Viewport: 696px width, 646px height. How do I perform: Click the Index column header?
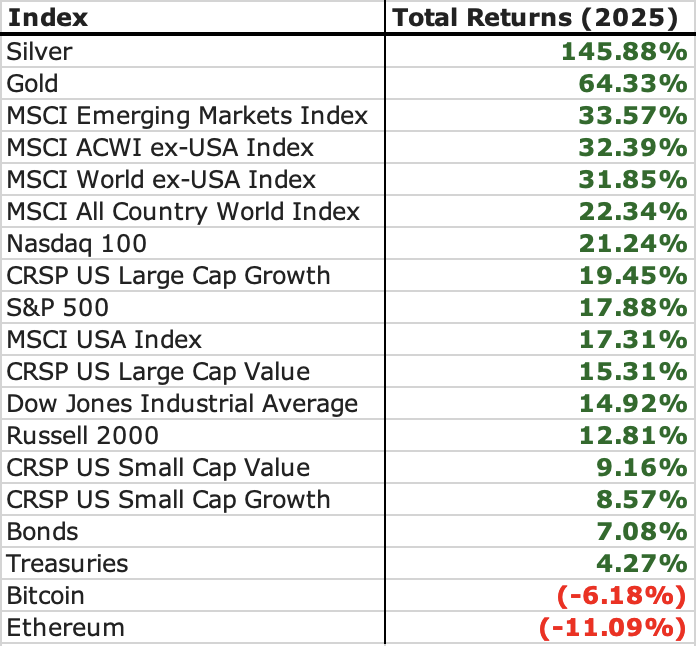click(48, 18)
